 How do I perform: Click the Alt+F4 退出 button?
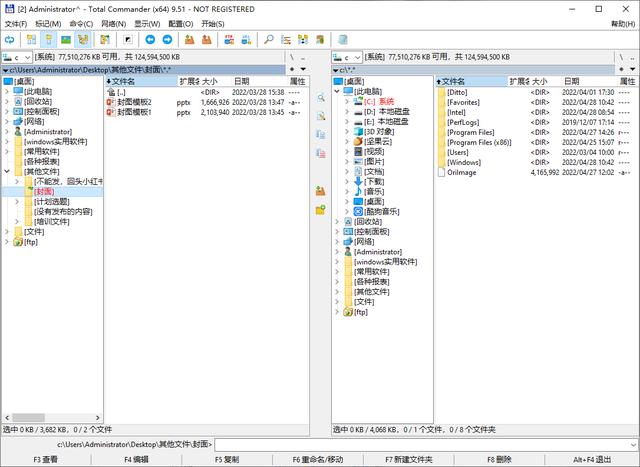pos(592,460)
